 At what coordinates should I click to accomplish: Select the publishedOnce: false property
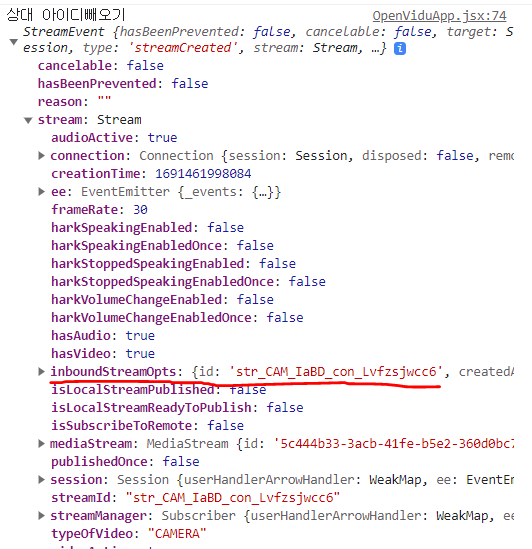coord(125,462)
